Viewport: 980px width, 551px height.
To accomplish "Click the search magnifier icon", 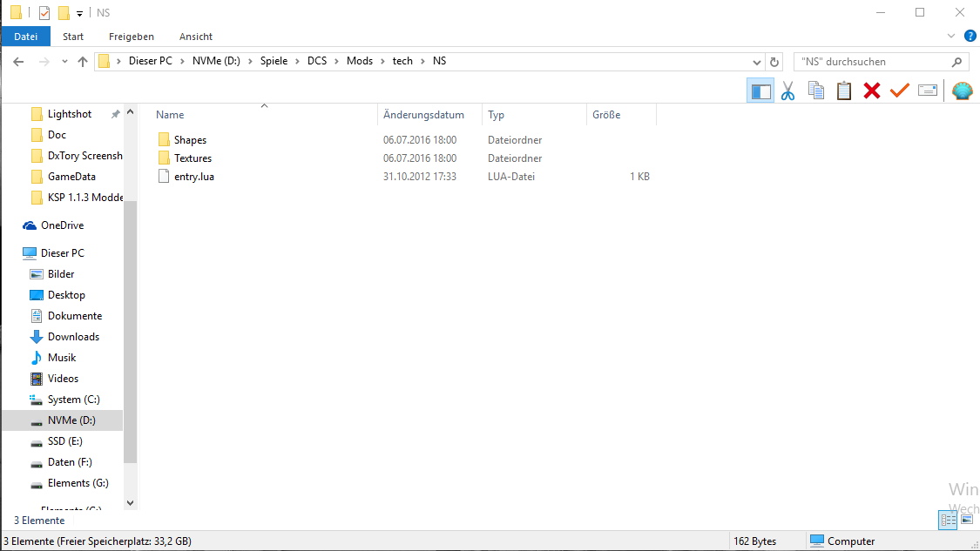I will click(956, 62).
